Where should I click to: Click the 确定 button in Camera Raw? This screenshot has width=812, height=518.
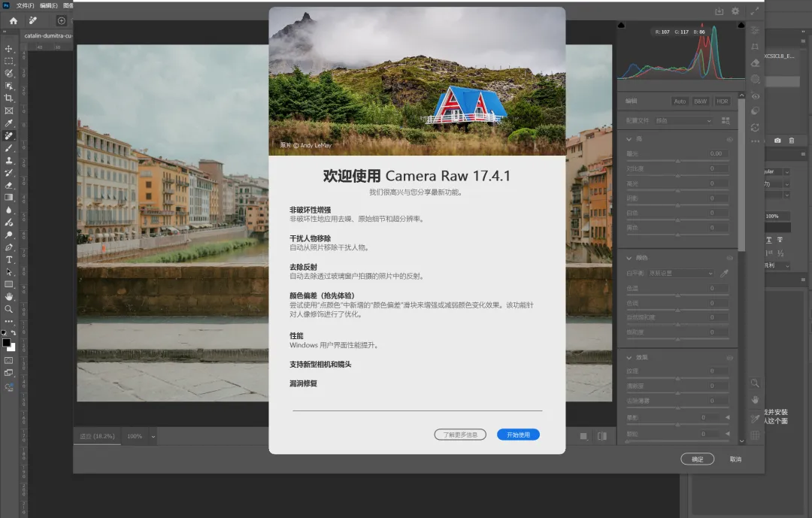point(698,459)
